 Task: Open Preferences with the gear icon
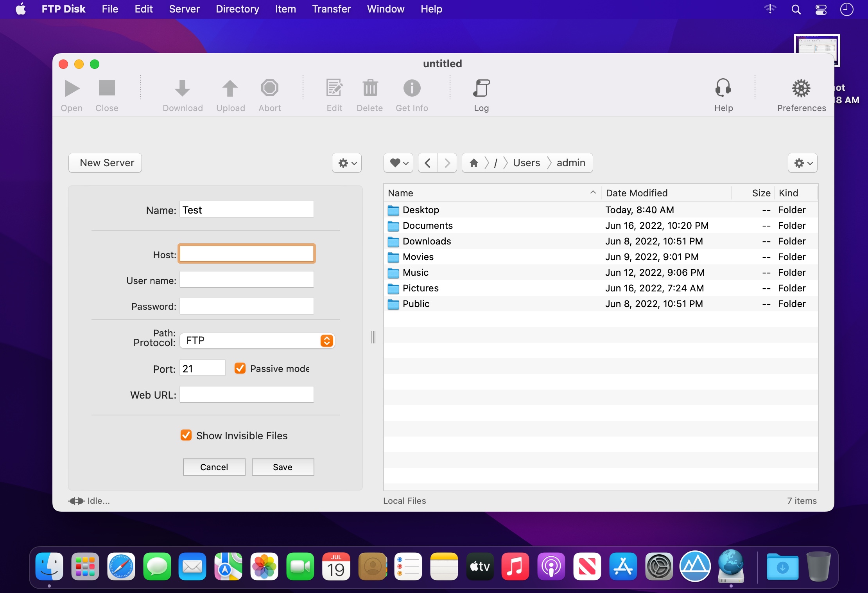coord(801,88)
